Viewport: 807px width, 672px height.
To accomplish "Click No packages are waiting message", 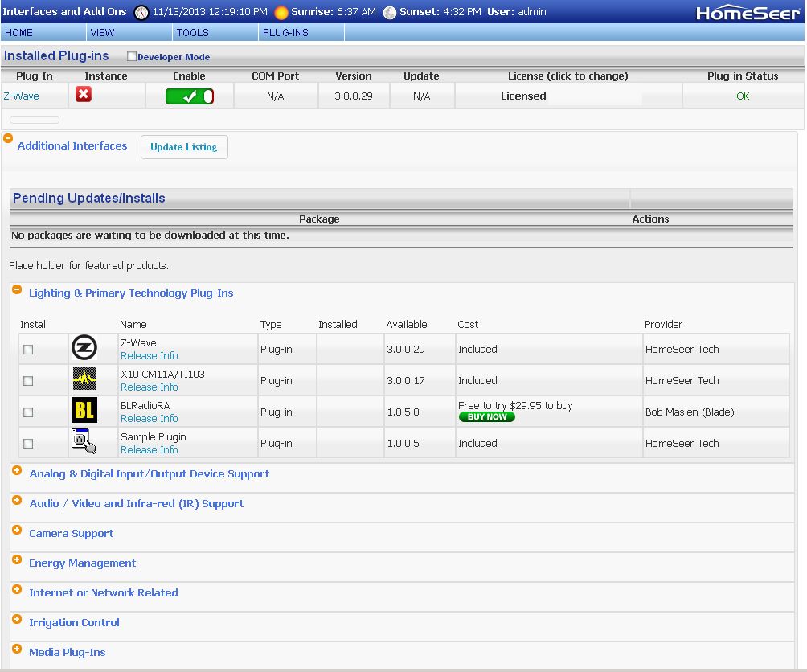I will (x=150, y=236).
